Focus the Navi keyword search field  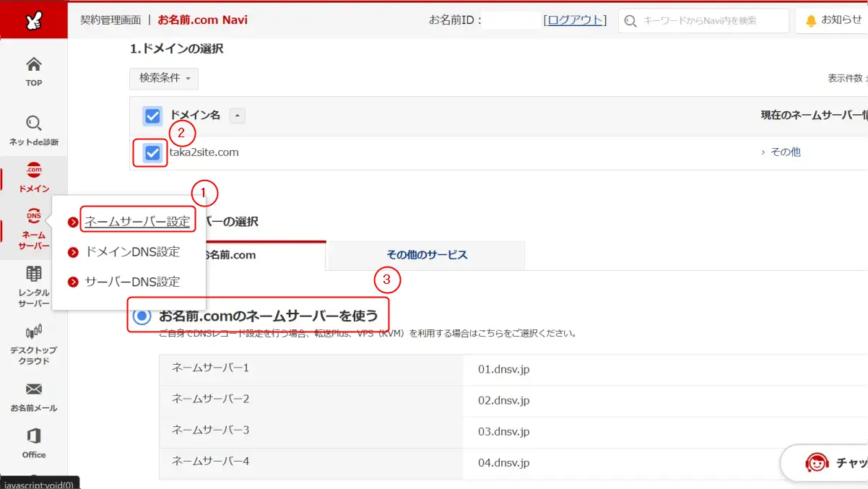(703, 21)
